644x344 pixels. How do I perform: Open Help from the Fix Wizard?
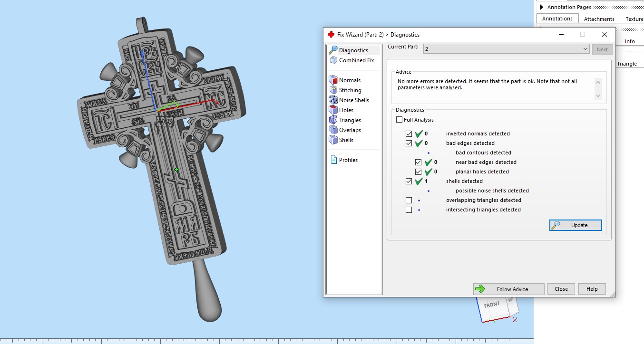(592, 289)
